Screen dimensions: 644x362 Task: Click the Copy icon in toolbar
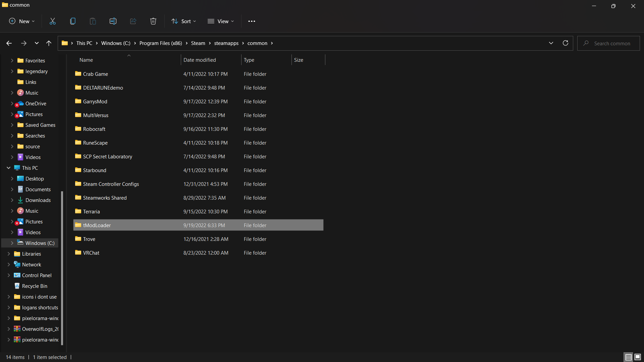click(x=73, y=21)
